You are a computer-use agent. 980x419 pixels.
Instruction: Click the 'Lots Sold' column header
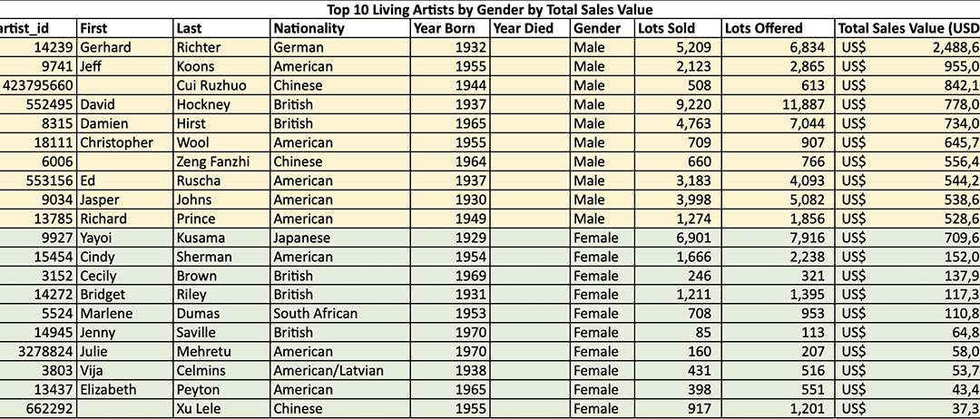point(666,28)
